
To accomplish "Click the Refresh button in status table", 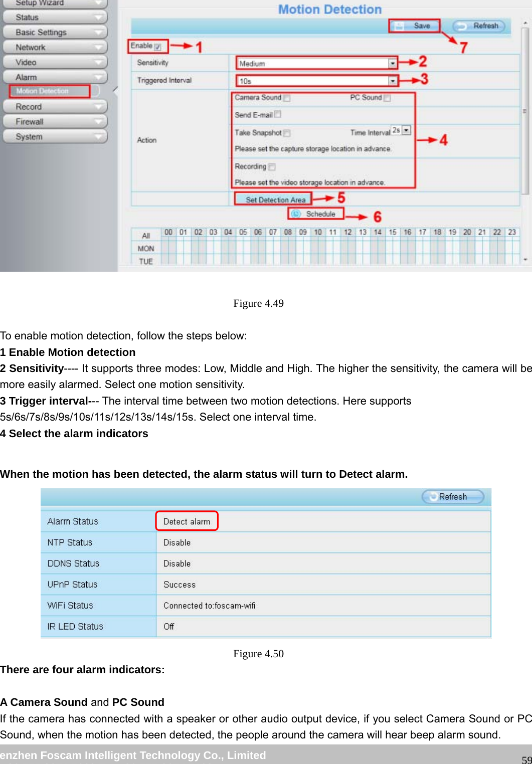I will click(x=453, y=497).
